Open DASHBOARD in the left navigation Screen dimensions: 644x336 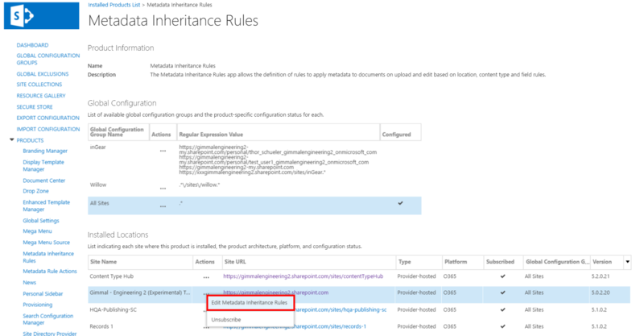pyautogui.click(x=32, y=45)
